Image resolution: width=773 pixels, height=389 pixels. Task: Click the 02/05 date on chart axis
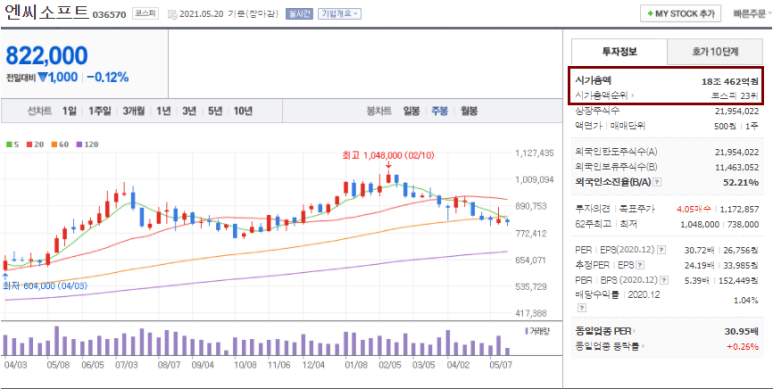(x=389, y=366)
